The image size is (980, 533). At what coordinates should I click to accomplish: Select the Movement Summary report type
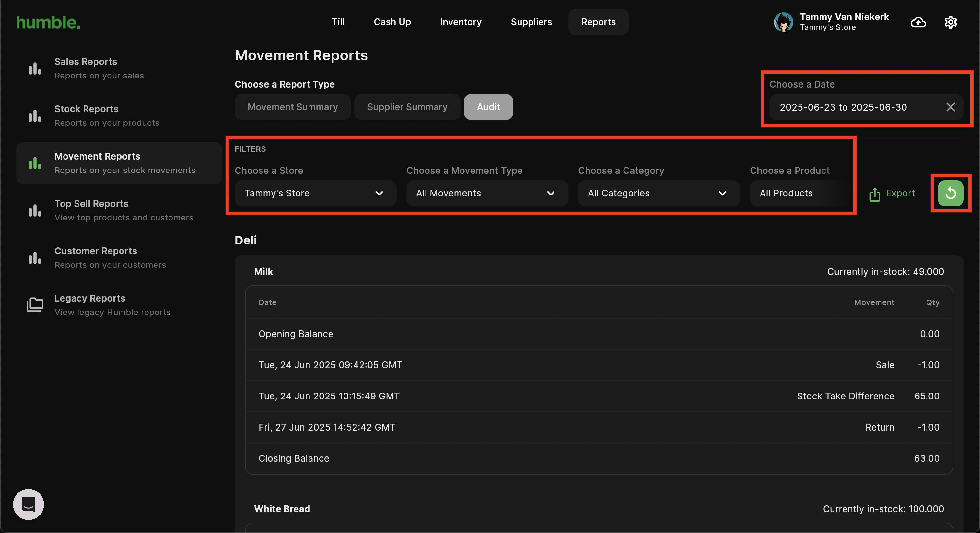[293, 107]
